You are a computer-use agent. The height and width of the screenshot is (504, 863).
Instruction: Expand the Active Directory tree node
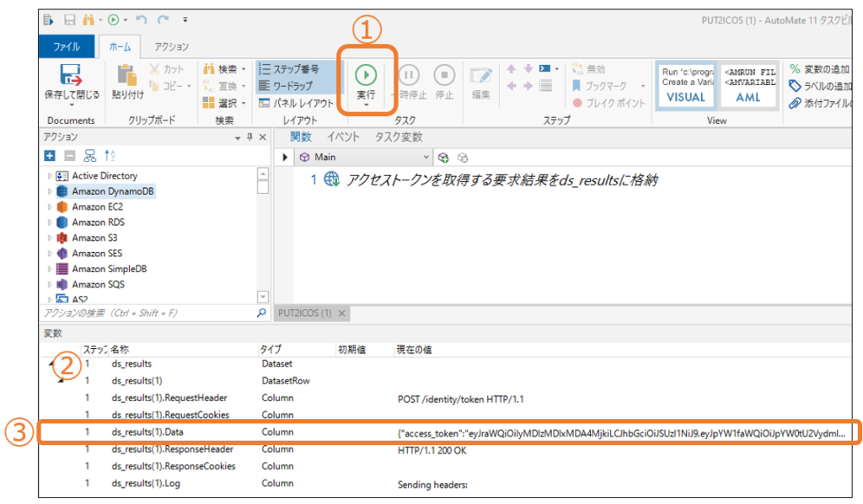(x=50, y=176)
